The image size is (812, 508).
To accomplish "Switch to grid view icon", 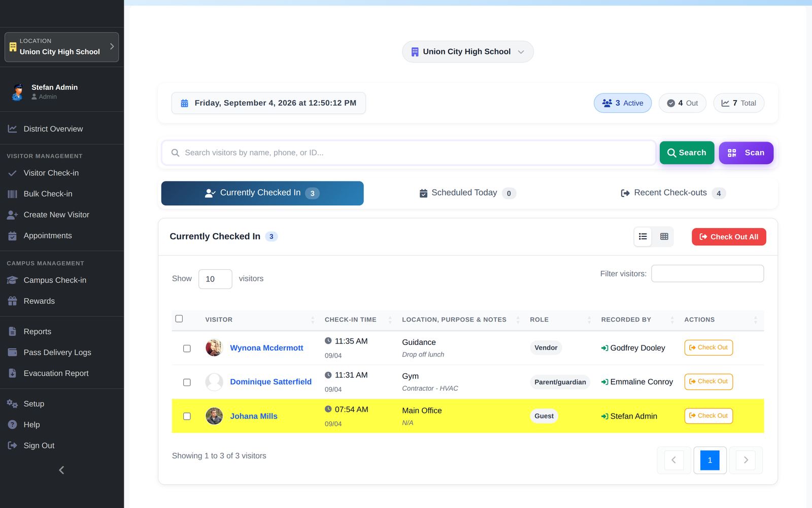I will (664, 237).
